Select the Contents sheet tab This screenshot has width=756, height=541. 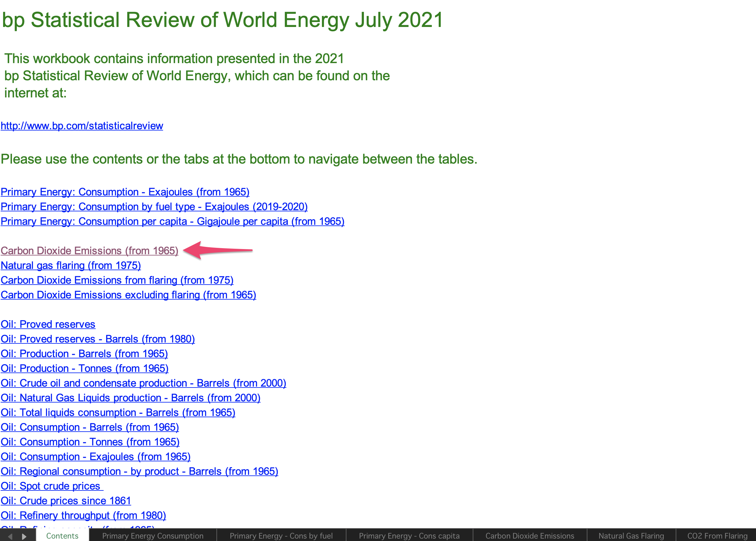pos(62,535)
